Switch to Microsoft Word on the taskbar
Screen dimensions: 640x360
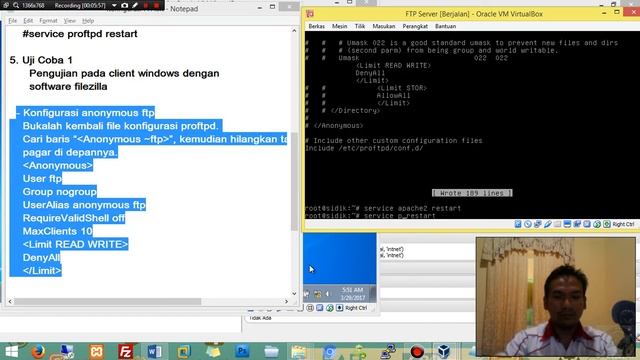(x=154, y=351)
